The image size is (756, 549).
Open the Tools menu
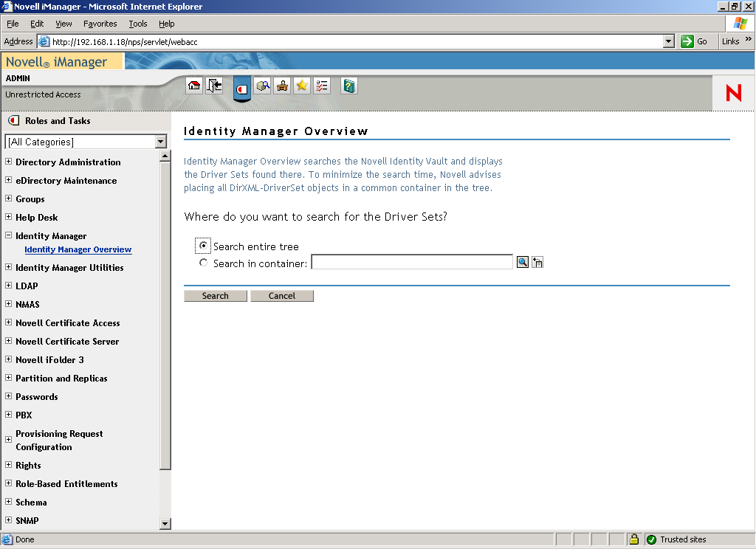pyautogui.click(x=137, y=23)
